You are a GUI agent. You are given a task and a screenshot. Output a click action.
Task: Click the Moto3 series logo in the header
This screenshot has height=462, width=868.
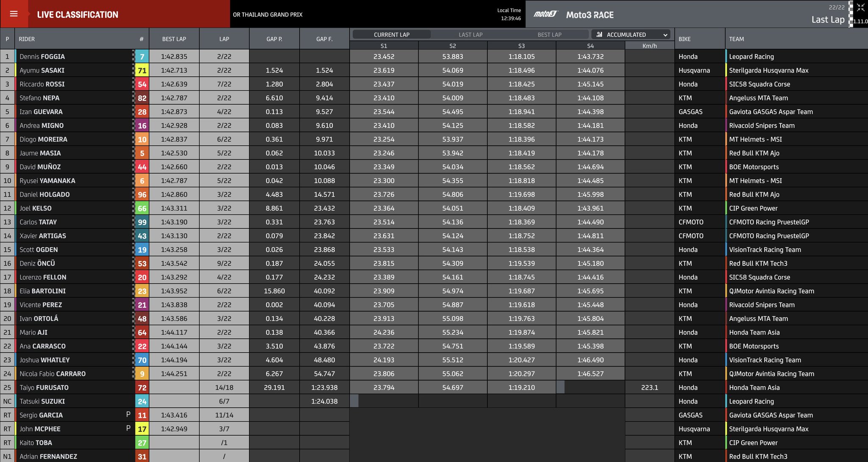(545, 14)
